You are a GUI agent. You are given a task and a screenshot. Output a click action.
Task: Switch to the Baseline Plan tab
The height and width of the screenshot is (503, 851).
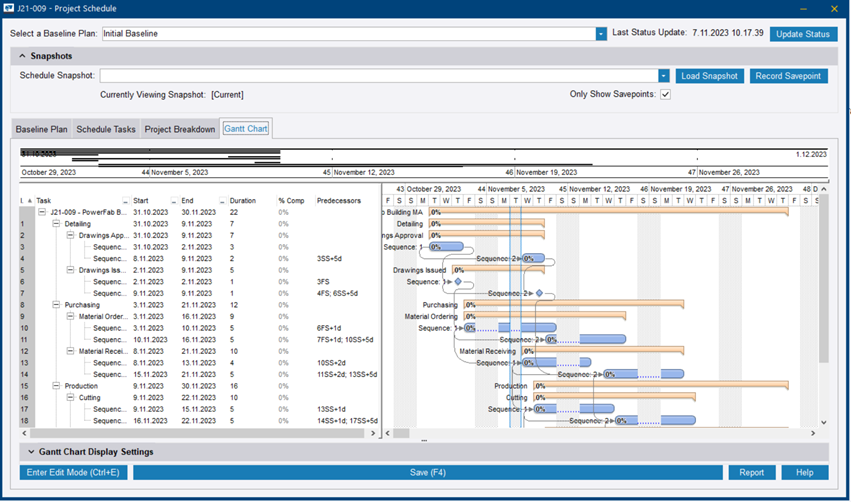click(x=41, y=129)
